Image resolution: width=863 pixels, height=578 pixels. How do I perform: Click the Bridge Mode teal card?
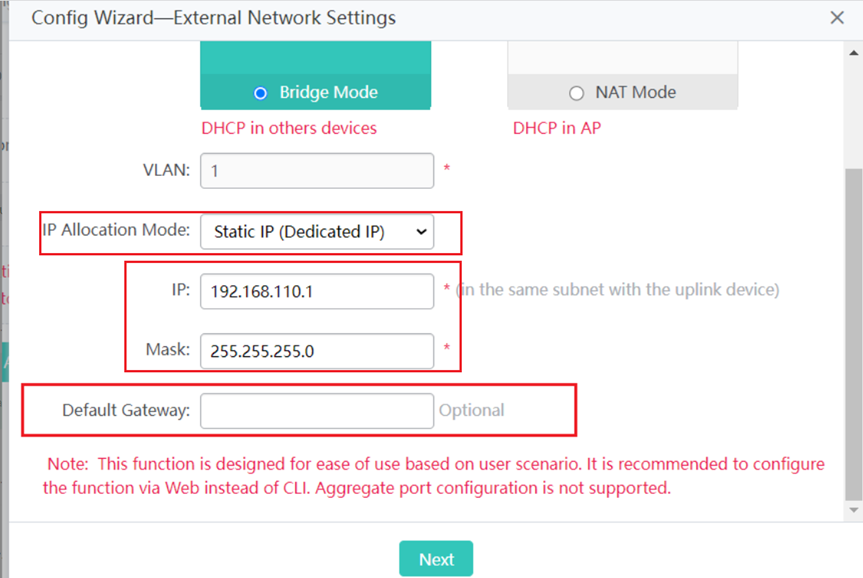click(x=315, y=75)
